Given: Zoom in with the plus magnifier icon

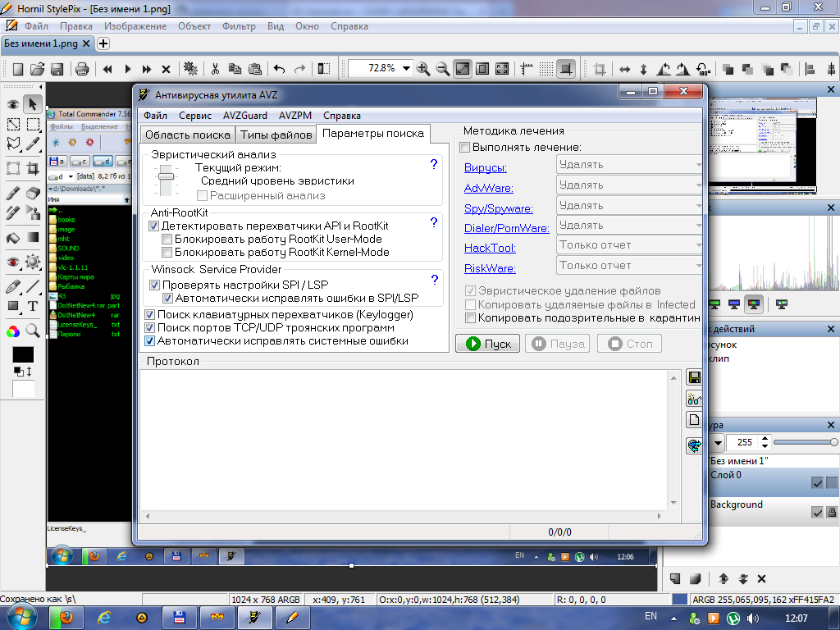Looking at the screenshot, I should point(423,69).
